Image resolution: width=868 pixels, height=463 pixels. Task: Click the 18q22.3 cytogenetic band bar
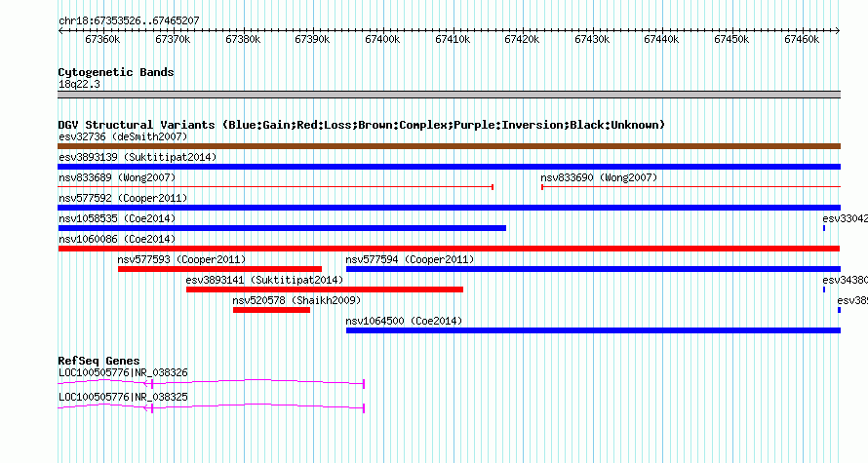click(x=449, y=95)
